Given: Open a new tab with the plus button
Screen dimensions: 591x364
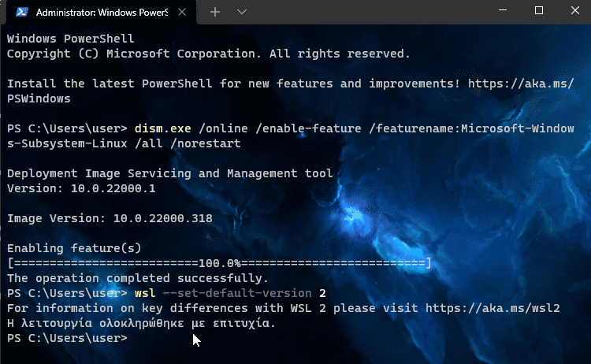Looking at the screenshot, I should pos(215,12).
